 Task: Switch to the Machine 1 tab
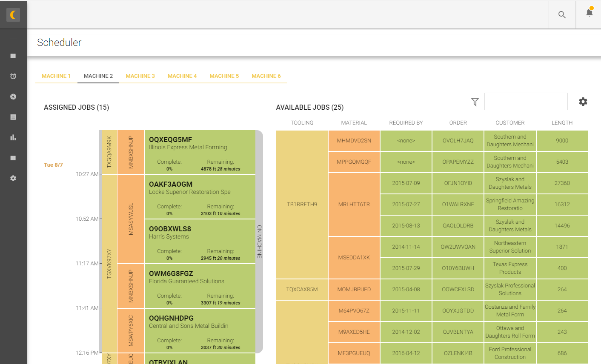coord(56,76)
